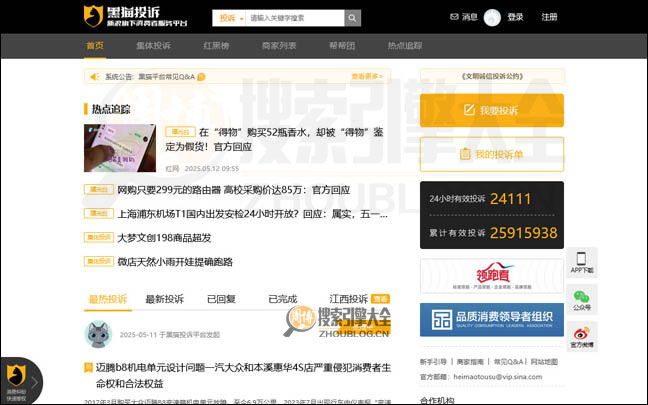
Task: Open 红黑榜 nav item
Action: tap(216, 45)
